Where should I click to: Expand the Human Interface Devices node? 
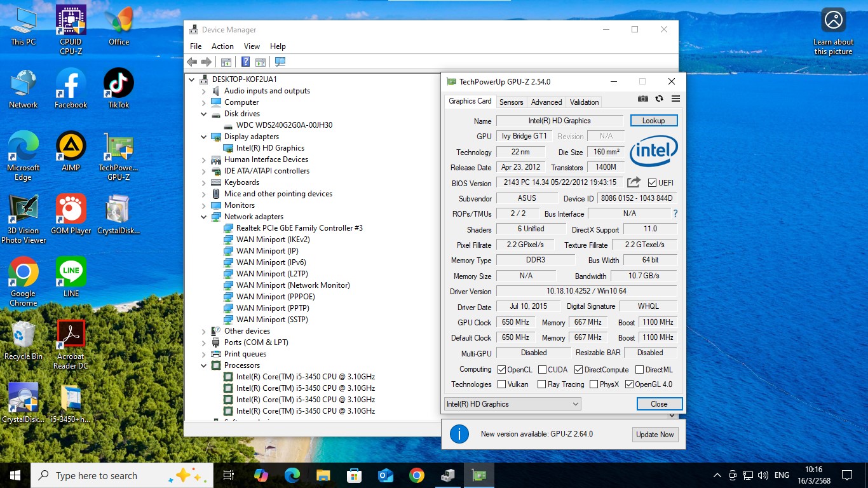click(204, 159)
